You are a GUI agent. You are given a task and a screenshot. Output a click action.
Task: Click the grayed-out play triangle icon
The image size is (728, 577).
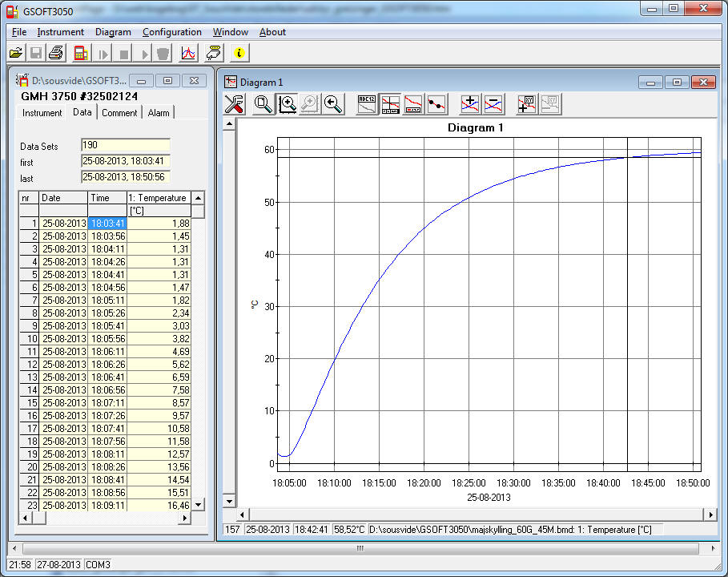coord(143,53)
